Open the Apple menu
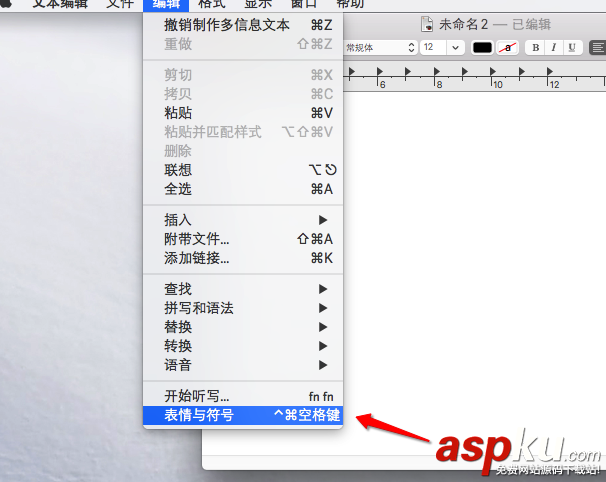Screen dimensions: 606x482 tap(6, 3)
